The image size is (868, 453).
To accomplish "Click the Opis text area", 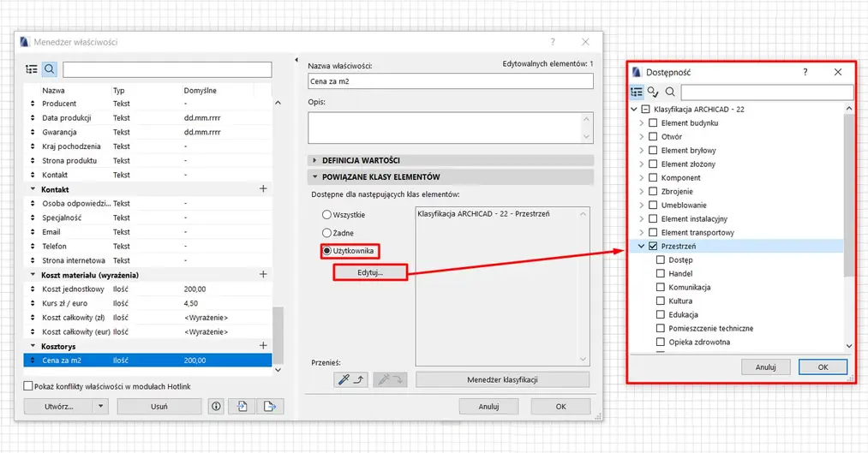I will pyautogui.click(x=451, y=128).
